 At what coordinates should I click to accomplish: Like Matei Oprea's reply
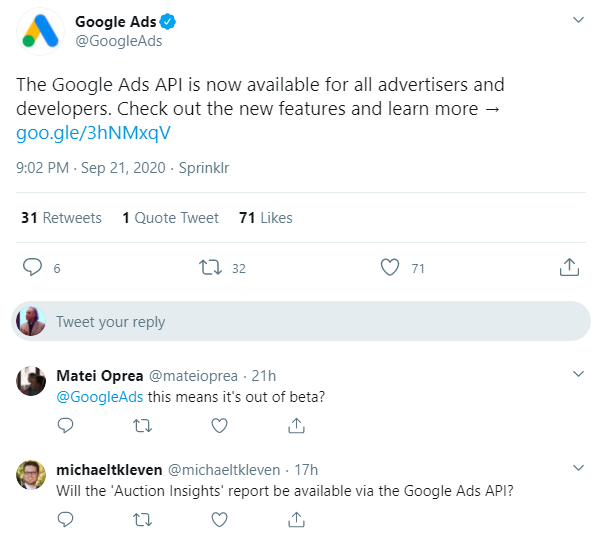tap(219, 425)
